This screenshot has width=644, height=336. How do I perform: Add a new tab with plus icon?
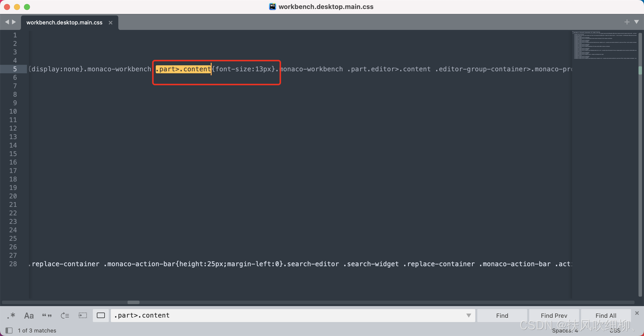point(627,22)
